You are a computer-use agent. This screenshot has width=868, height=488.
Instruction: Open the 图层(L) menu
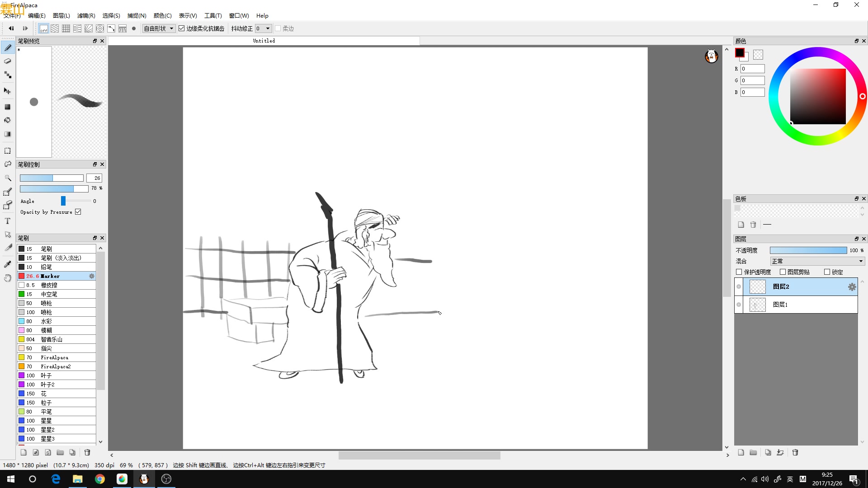coord(61,15)
